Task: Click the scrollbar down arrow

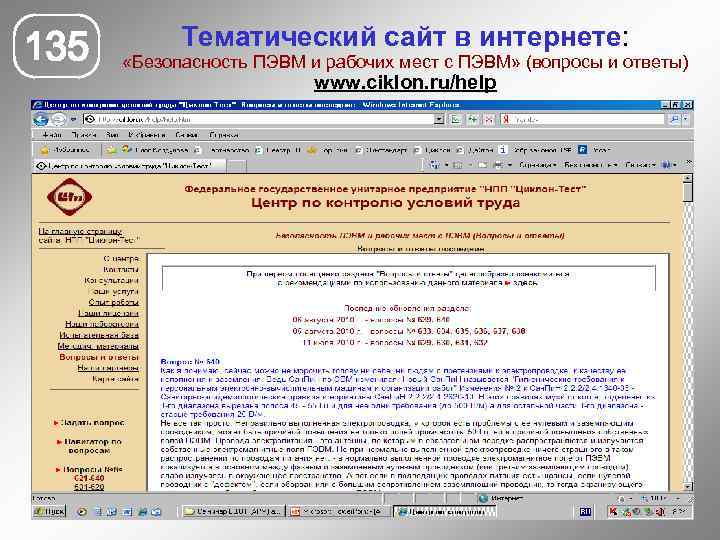Action: [687, 486]
